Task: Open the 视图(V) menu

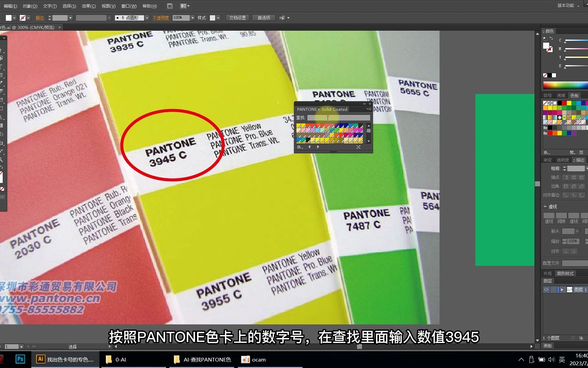Action: (x=109, y=6)
